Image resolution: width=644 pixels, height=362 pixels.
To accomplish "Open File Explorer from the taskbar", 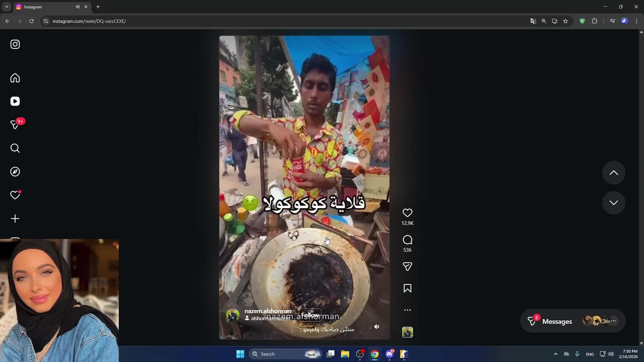I will tap(345, 354).
